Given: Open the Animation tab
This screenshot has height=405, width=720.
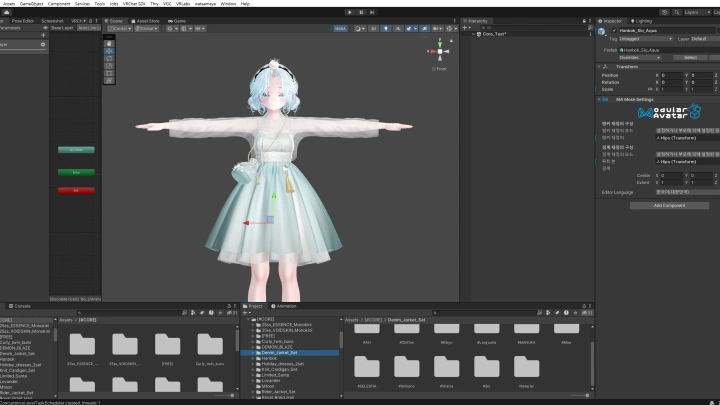Looking at the screenshot, I should click(284, 306).
